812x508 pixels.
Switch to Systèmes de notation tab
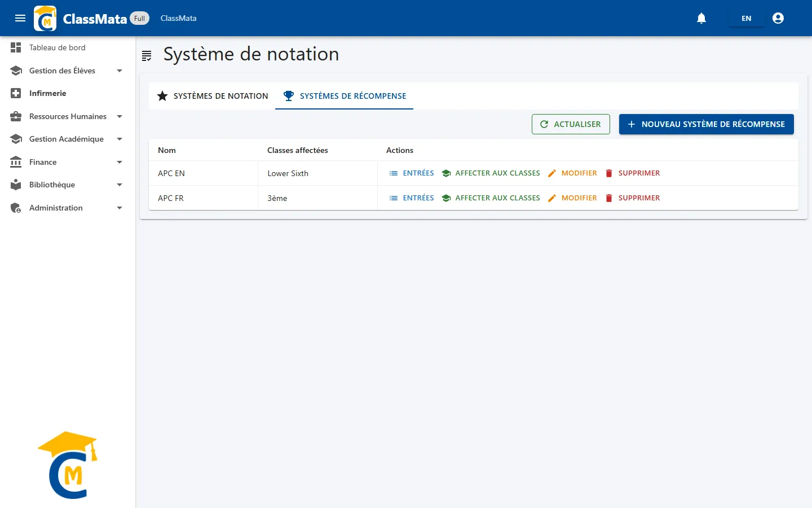tap(212, 96)
